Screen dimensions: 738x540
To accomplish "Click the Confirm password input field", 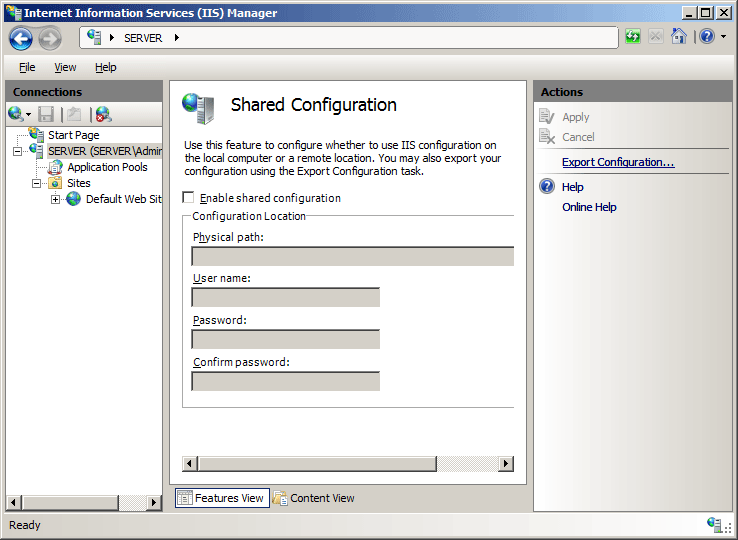I will 285,381.
